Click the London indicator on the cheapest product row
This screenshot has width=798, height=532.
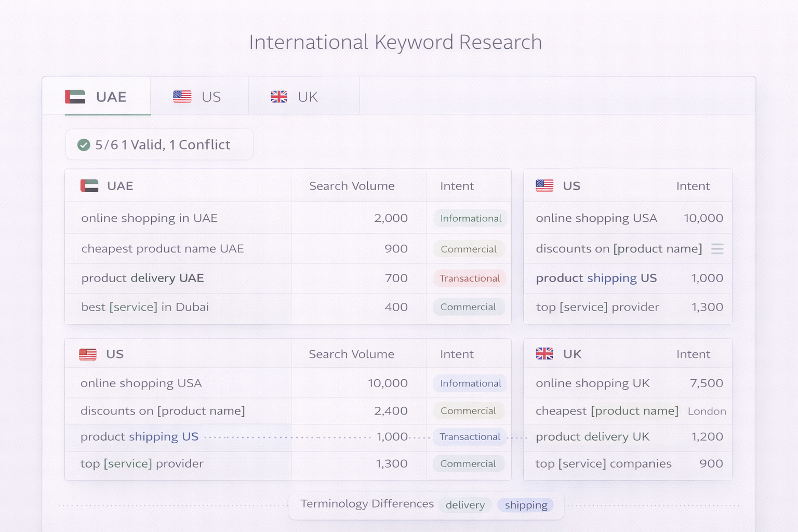(707, 411)
